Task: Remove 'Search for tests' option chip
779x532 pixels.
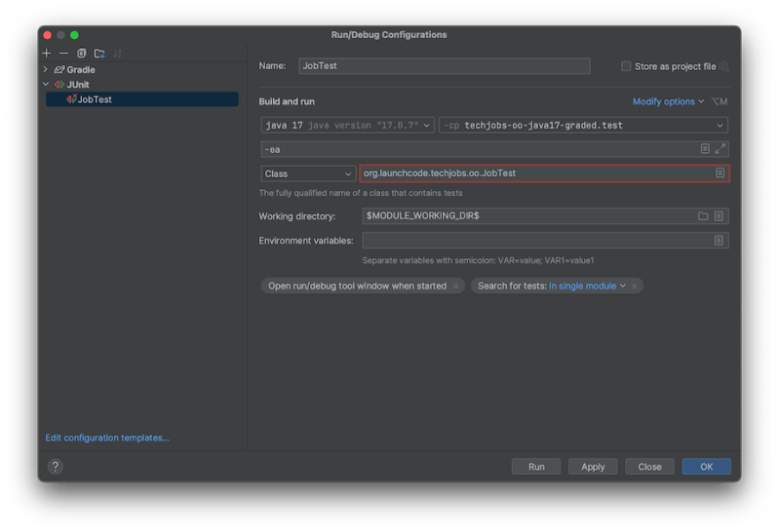Action: click(634, 286)
